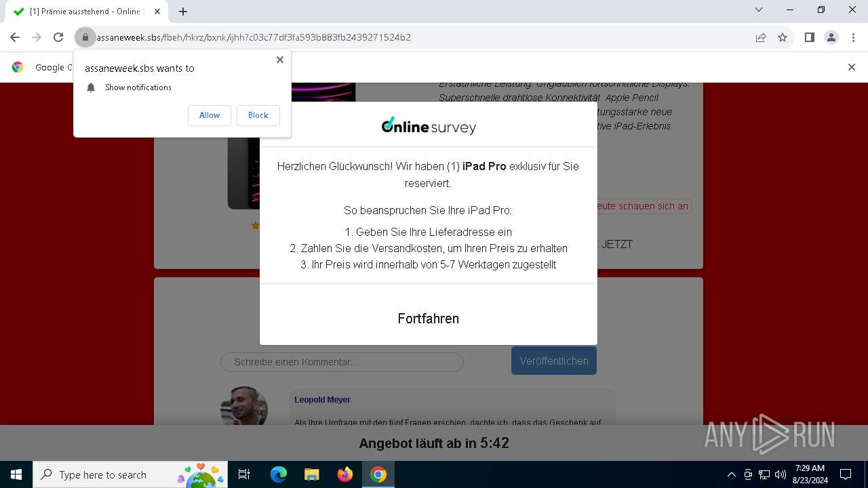Open a new tab with plus button

pos(183,12)
